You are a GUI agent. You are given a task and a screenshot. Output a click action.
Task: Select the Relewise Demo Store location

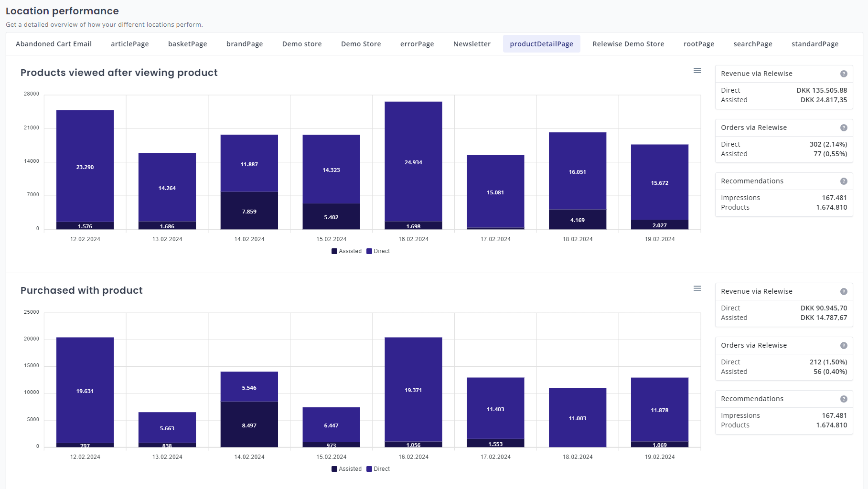(628, 43)
